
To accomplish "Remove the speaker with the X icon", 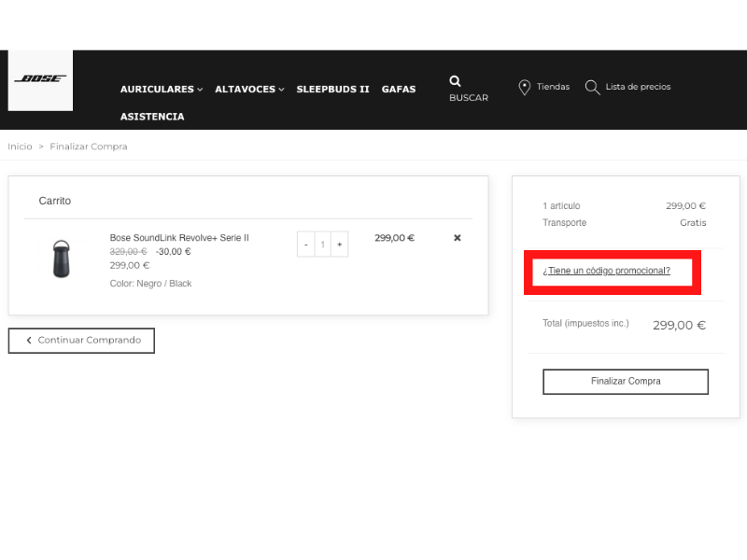I will tap(458, 238).
